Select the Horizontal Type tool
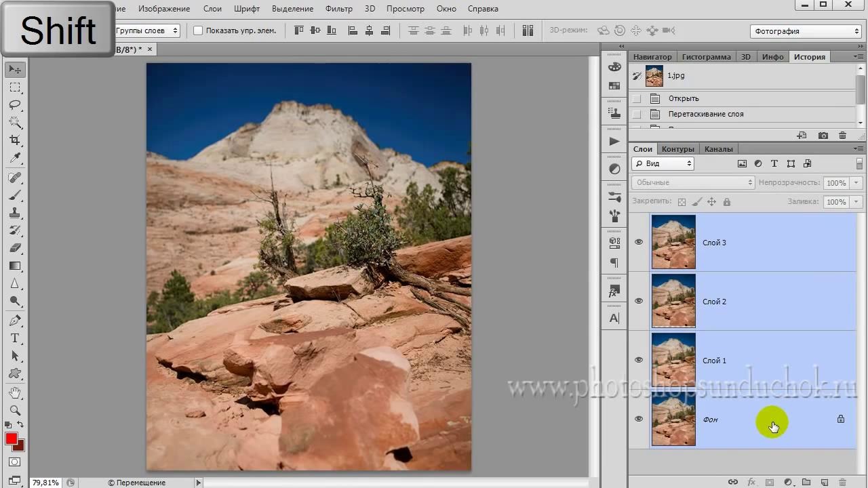The width and height of the screenshot is (868, 488). point(15,338)
